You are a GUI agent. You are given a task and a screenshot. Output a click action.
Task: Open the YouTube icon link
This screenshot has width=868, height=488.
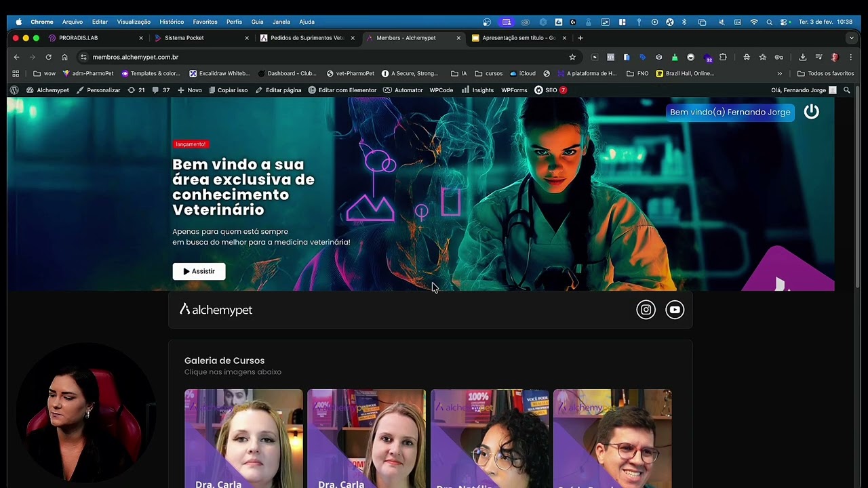pyautogui.click(x=675, y=310)
